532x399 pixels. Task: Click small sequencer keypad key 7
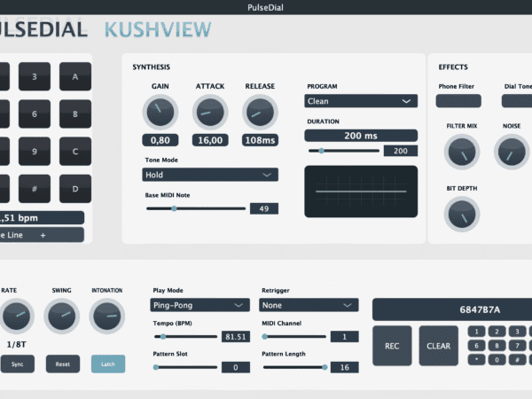[517, 346]
